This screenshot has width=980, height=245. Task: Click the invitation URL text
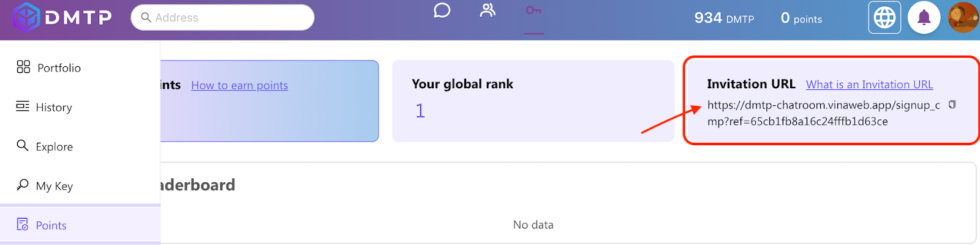tap(824, 113)
